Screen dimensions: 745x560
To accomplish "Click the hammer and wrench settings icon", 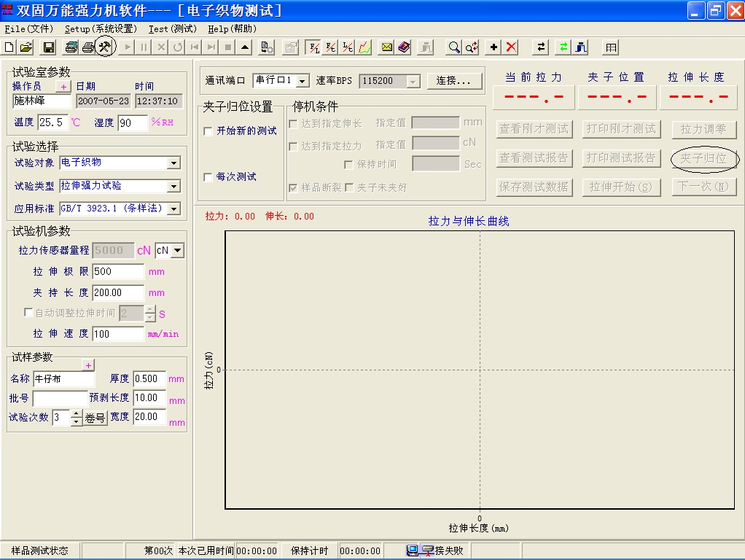I will (x=105, y=47).
